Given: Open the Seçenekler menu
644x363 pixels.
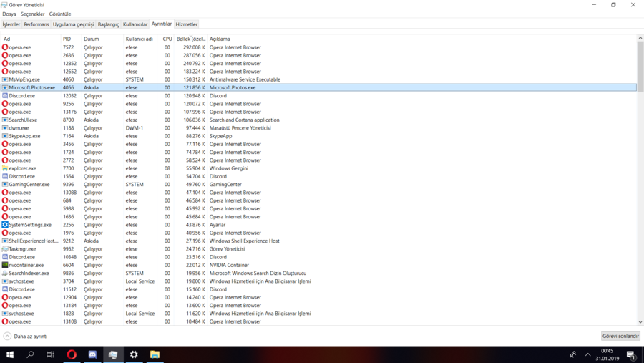Looking at the screenshot, I should point(32,14).
